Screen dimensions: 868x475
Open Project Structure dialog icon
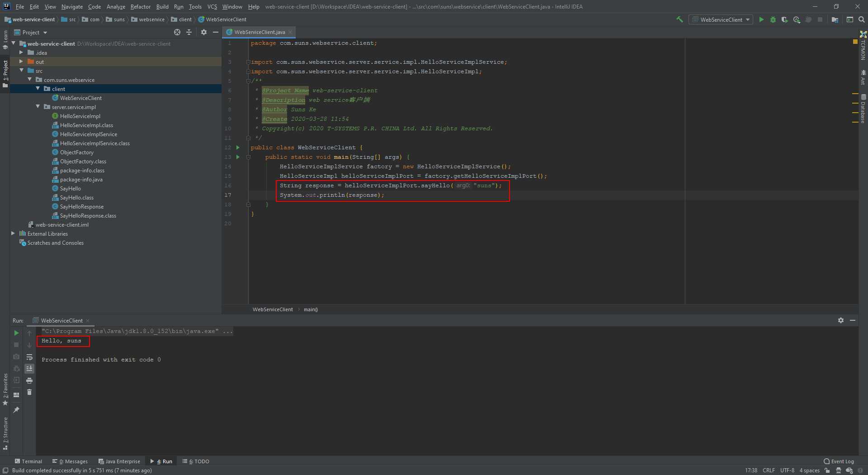pos(835,19)
